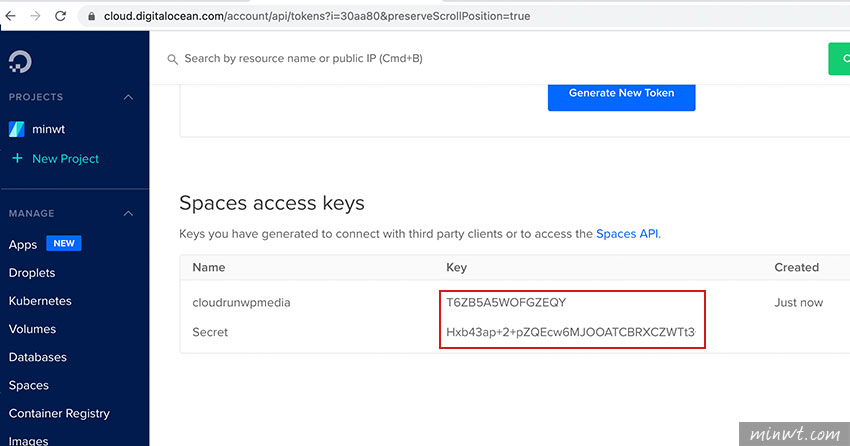Click the DigitalOcean logo icon
850x446 pixels.
pyautogui.click(x=20, y=61)
